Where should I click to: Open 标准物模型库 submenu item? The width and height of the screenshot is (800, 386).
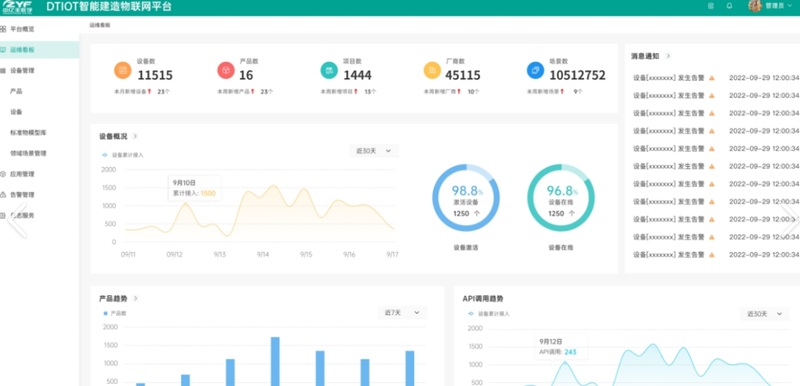pos(29,133)
